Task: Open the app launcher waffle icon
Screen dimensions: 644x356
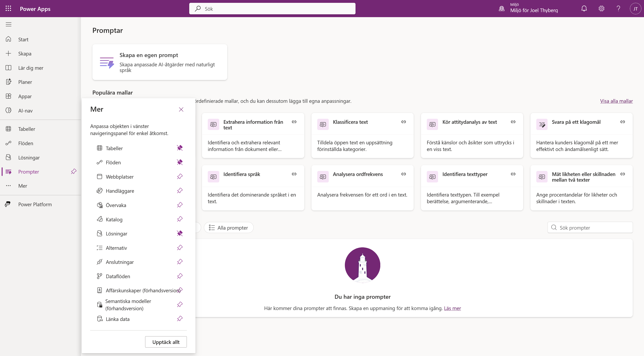Action: point(8,8)
